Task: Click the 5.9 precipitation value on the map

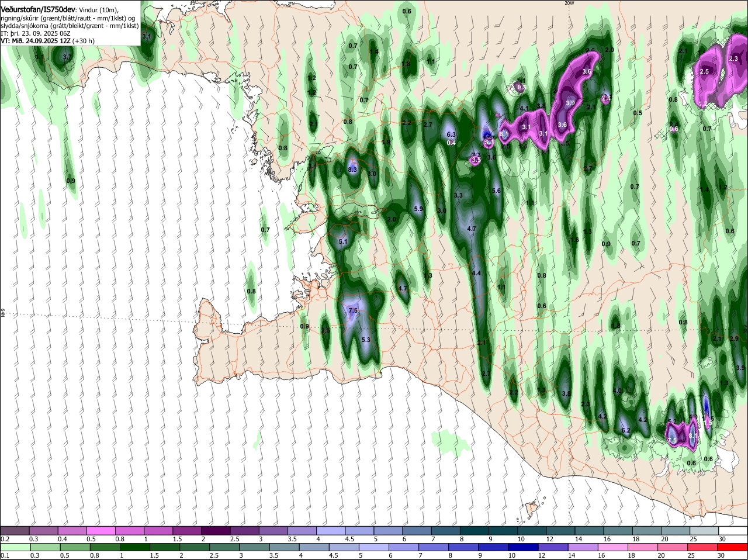Action: (418, 209)
